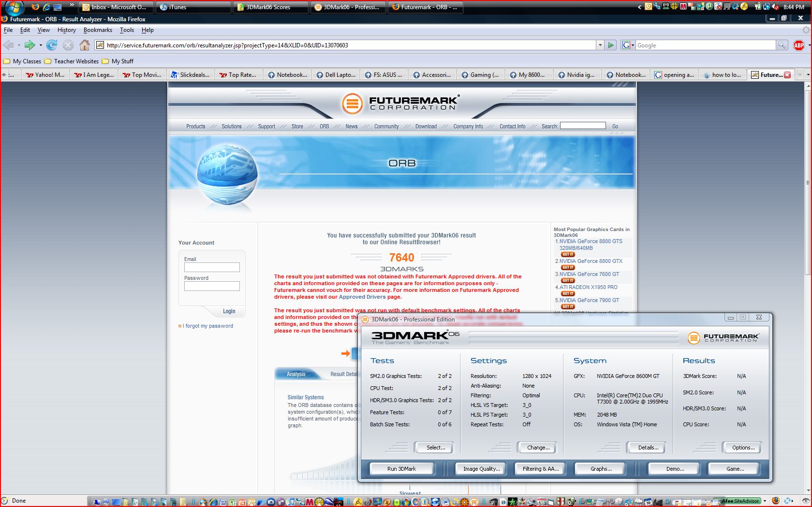
Task: Click the I forgot my password link
Action: pos(208,326)
